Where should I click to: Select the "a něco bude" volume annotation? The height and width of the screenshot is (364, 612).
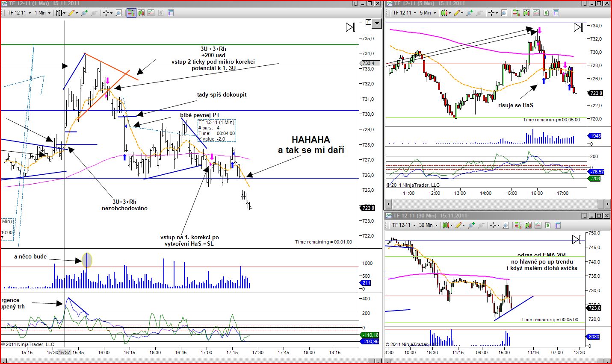click(30, 257)
